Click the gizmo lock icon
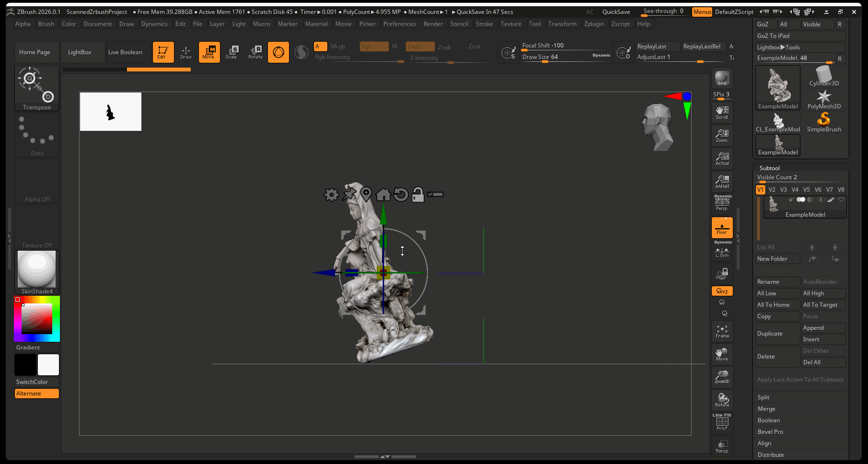The width and height of the screenshot is (868, 464). click(x=418, y=194)
